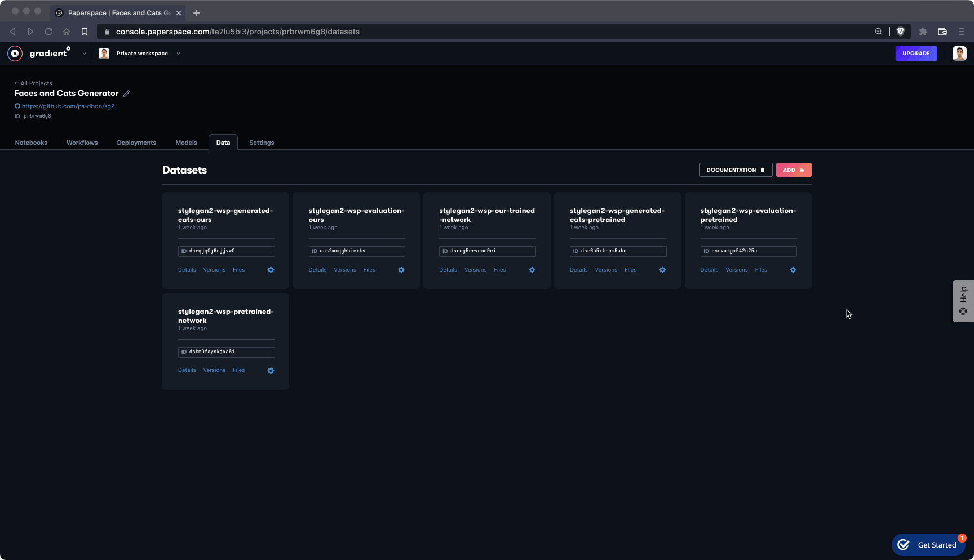Expand the Private workspace dropdown
974x560 pixels.
click(178, 54)
